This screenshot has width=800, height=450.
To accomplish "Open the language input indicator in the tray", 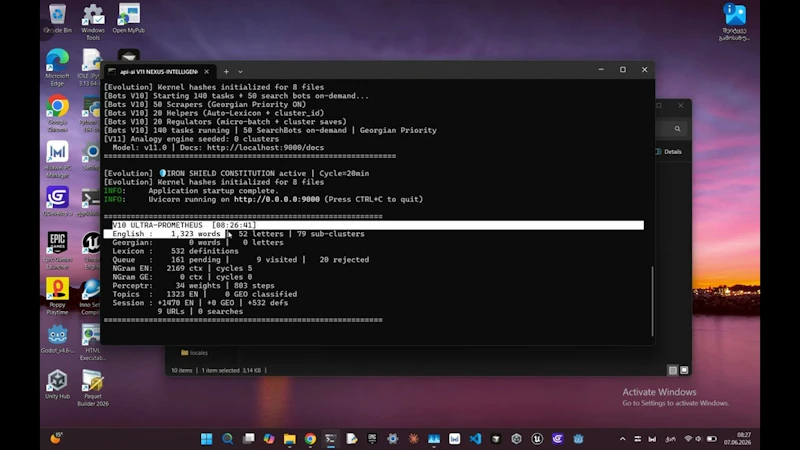I will 670,439.
